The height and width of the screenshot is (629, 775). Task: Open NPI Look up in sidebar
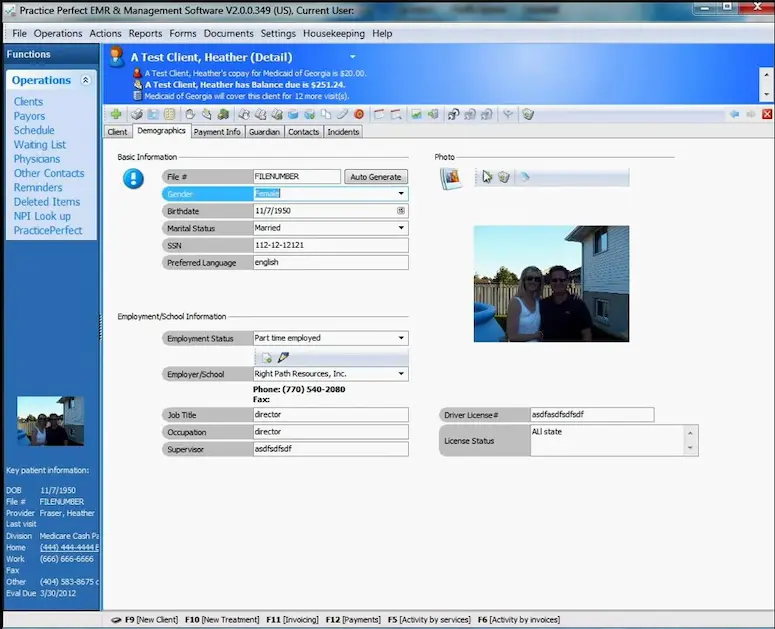point(42,216)
